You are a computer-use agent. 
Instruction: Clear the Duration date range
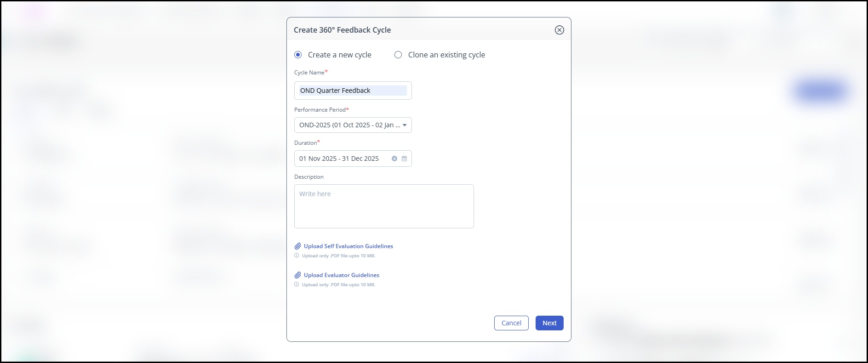(x=394, y=159)
